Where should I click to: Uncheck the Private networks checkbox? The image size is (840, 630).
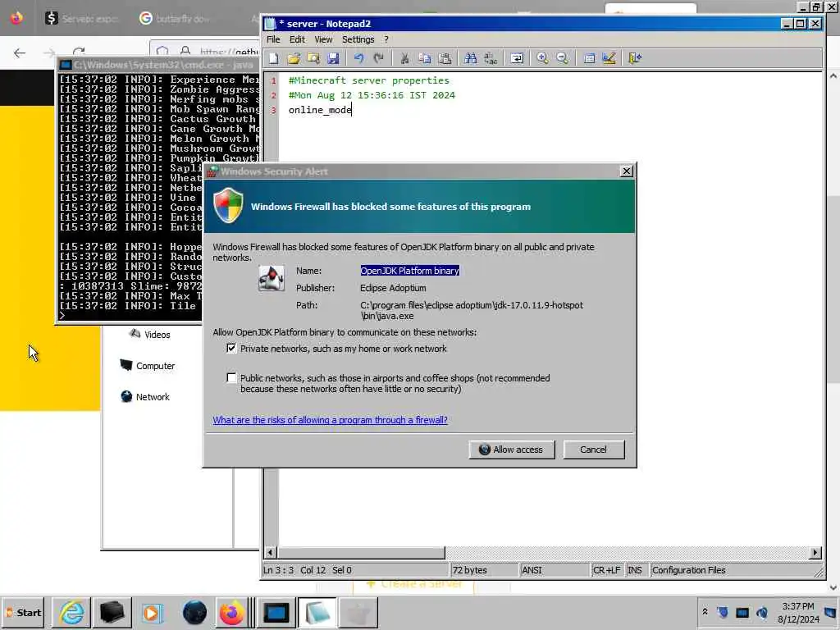[x=231, y=348]
